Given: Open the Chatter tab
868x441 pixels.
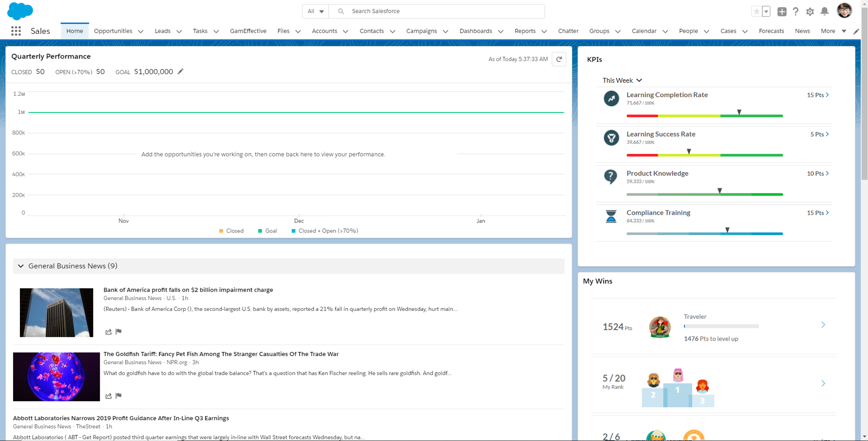Looking at the screenshot, I should (x=568, y=31).
